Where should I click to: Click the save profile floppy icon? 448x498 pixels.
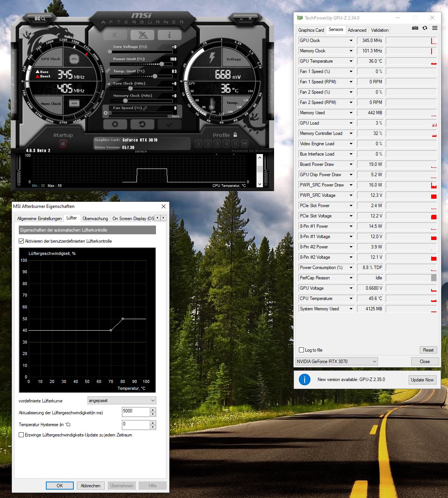244,144
